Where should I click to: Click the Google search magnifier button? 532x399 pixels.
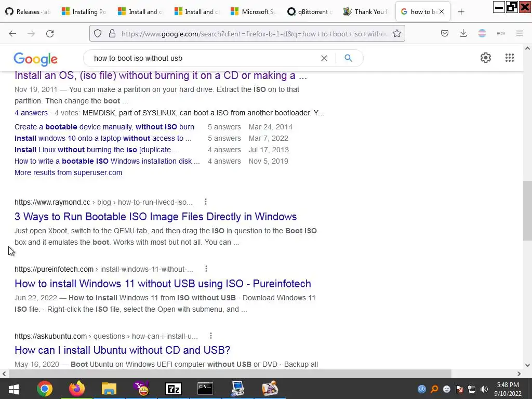348,58
